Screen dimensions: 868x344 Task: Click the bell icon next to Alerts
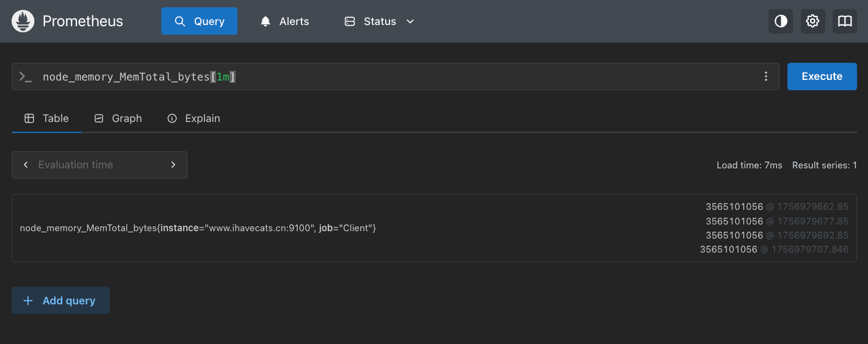(x=266, y=21)
